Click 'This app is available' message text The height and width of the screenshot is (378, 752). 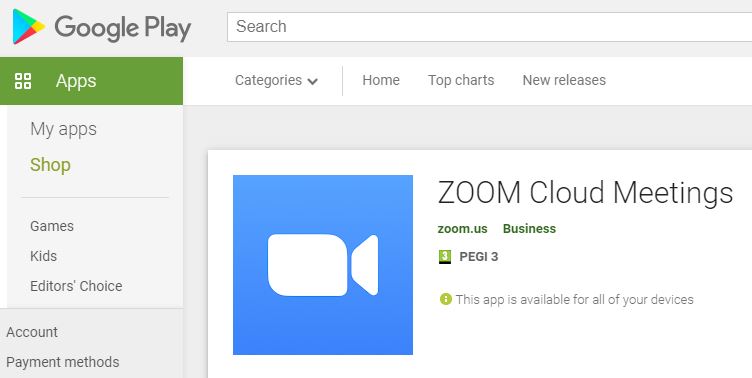pyautogui.click(x=575, y=300)
